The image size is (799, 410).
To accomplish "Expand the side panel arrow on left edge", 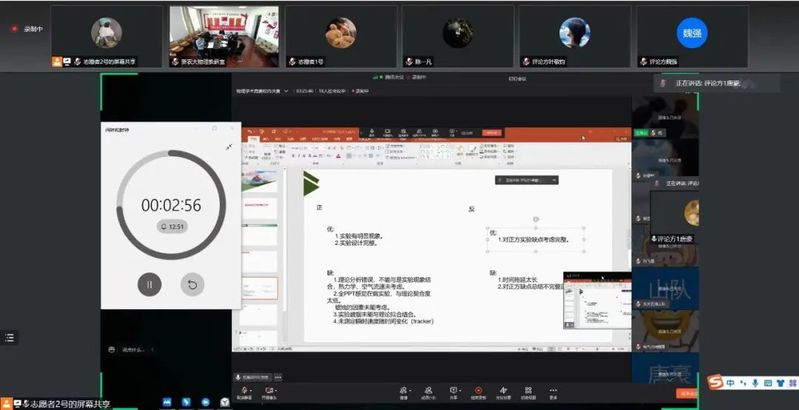I will pos(8,338).
